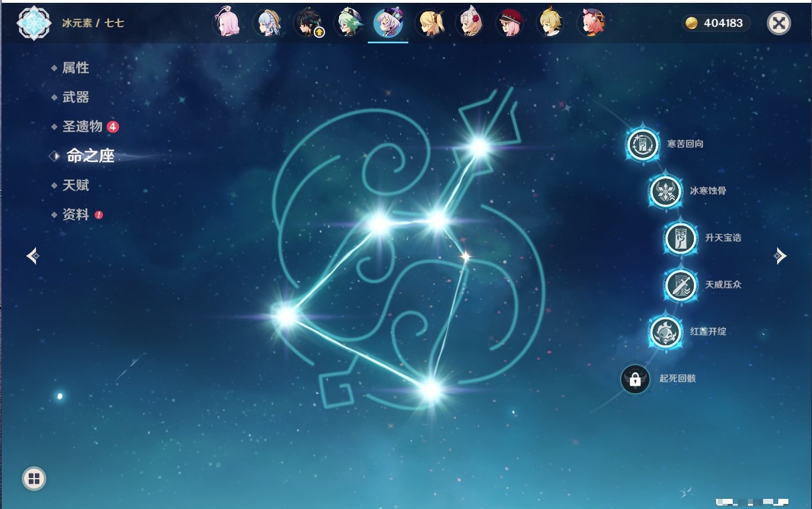Click the red 4 badge beside 圣遗物

click(113, 127)
